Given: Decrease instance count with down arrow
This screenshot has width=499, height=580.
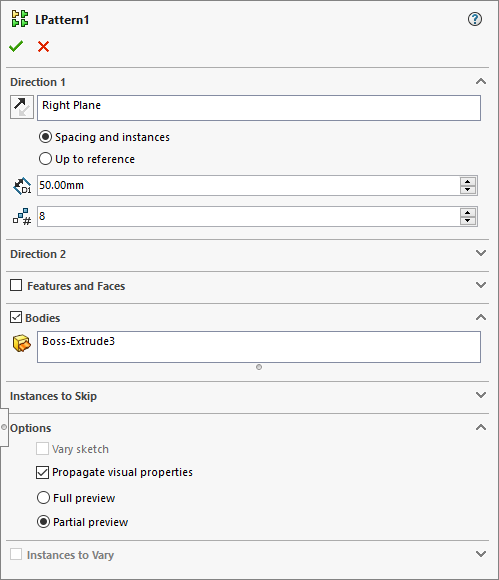Looking at the screenshot, I should [468, 220].
